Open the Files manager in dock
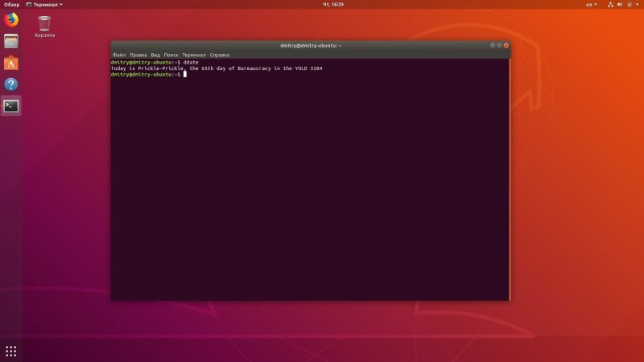This screenshot has height=362, width=644. tap(11, 42)
